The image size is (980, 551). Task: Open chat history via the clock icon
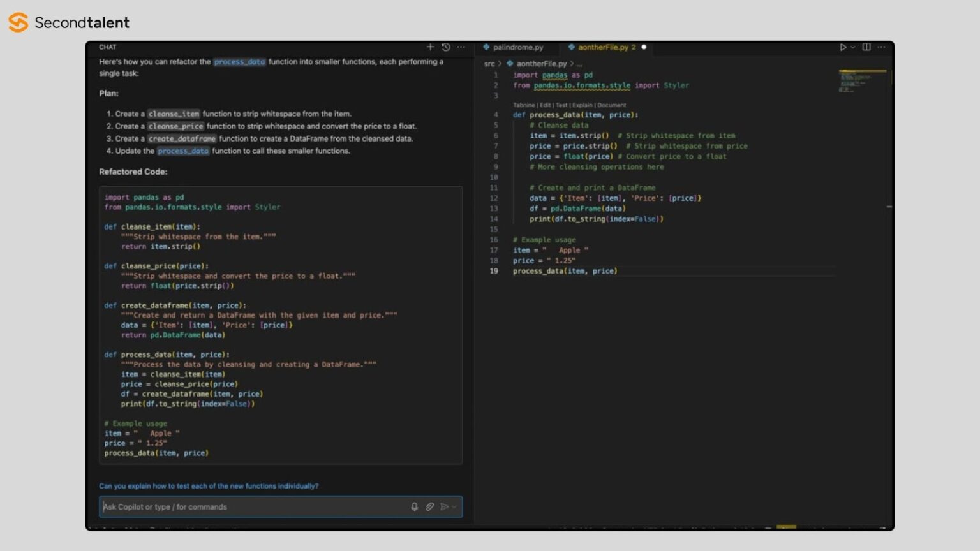445,47
